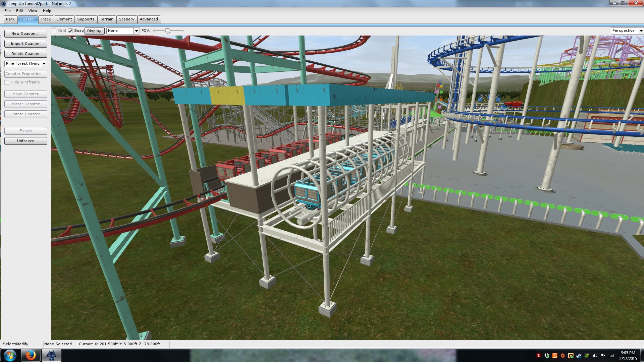Click the NVIDIA tray icon
Screen dimensions: 644x362
[587, 356]
